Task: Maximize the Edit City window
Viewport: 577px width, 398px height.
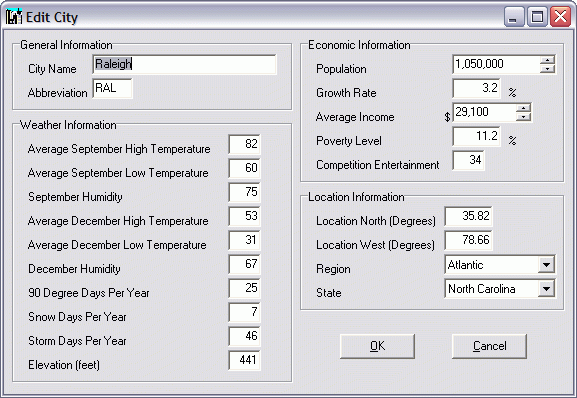Action: (x=537, y=17)
